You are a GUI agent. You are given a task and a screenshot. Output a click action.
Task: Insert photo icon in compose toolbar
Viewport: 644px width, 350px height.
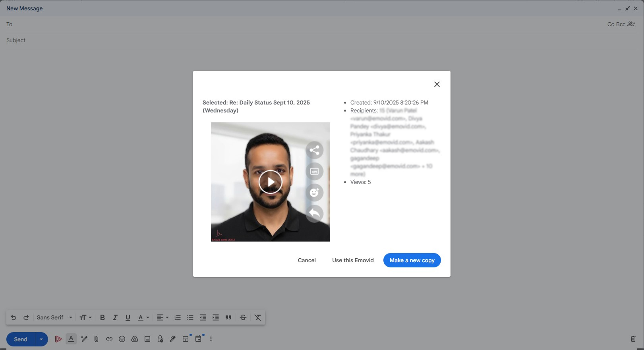click(147, 339)
